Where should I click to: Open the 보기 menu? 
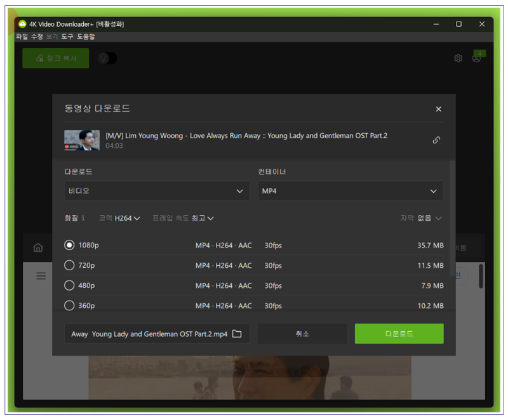coord(52,37)
